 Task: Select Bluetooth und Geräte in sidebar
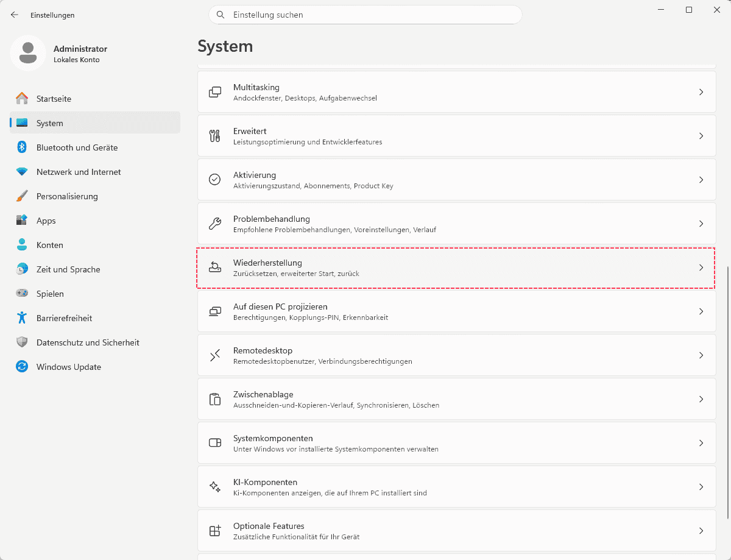pos(95,147)
